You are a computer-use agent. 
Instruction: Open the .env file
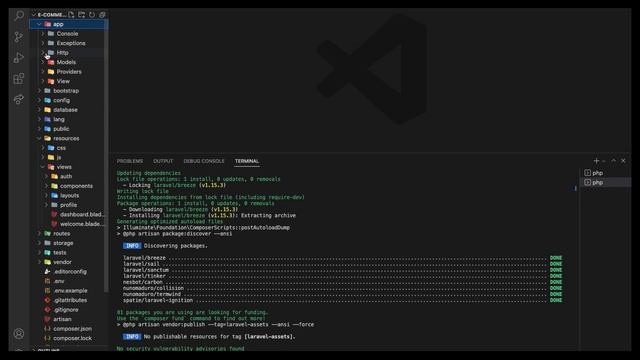click(x=59, y=281)
